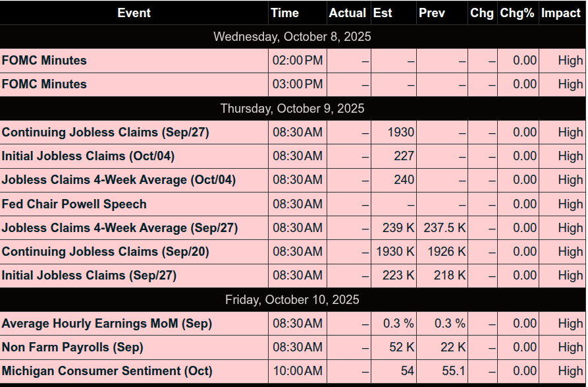The height and width of the screenshot is (387, 588).
Task: View Jobless Claims 4-Week Average (Sep/27)
Action: pyautogui.click(x=119, y=228)
